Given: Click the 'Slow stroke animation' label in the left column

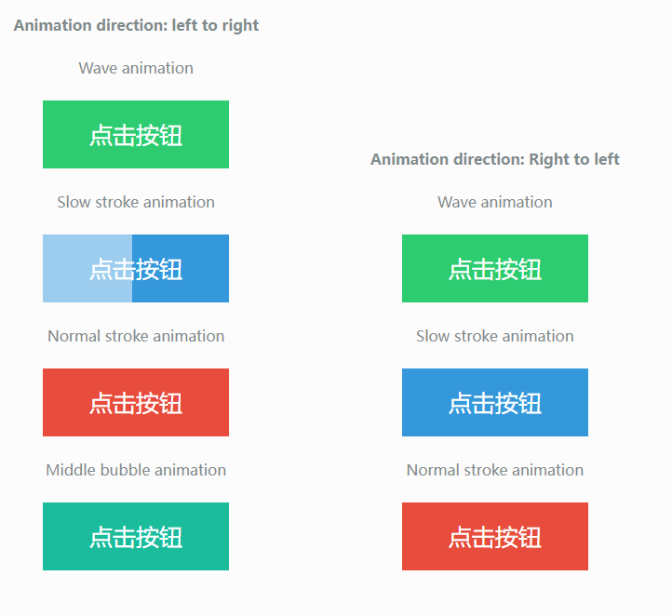Looking at the screenshot, I should click(136, 202).
